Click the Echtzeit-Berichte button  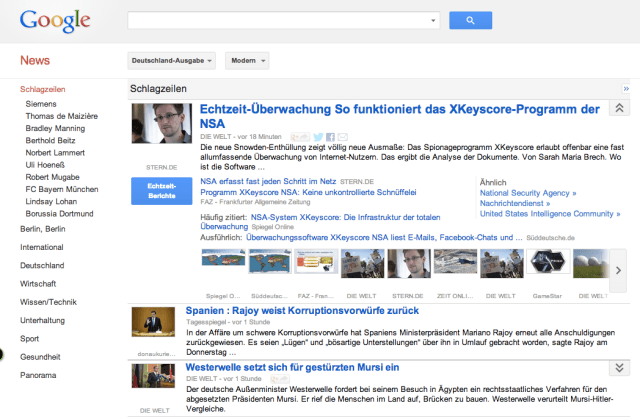point(161,190)
